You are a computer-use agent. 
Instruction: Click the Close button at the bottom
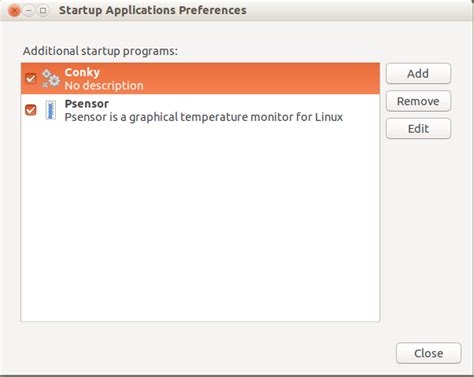[429, 353]
